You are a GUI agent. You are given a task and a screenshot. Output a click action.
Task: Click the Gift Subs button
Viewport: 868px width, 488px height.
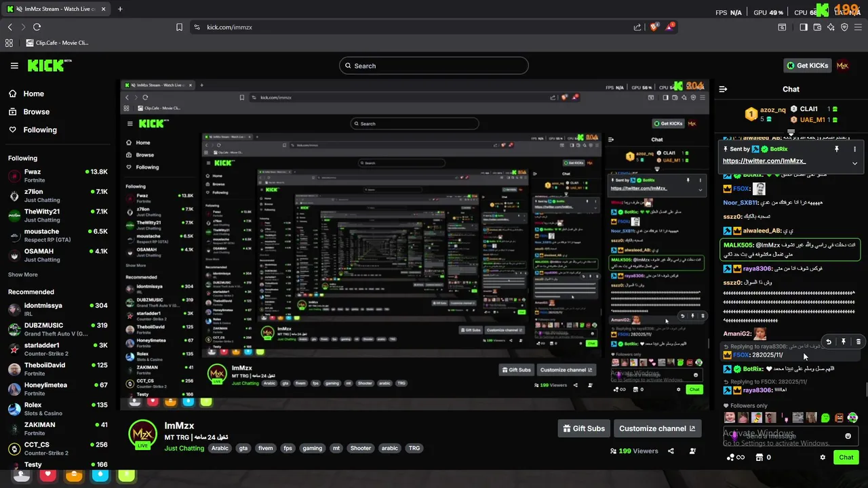[x=584, y=428]
